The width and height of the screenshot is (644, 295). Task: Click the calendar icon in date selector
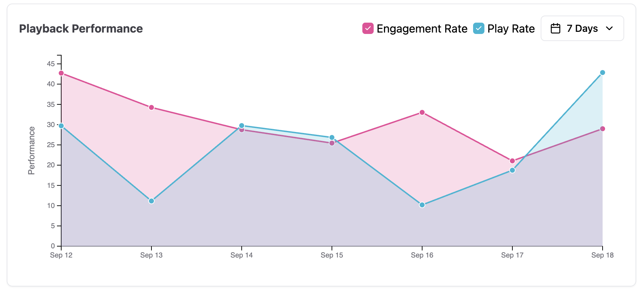(x=556, y=28)
